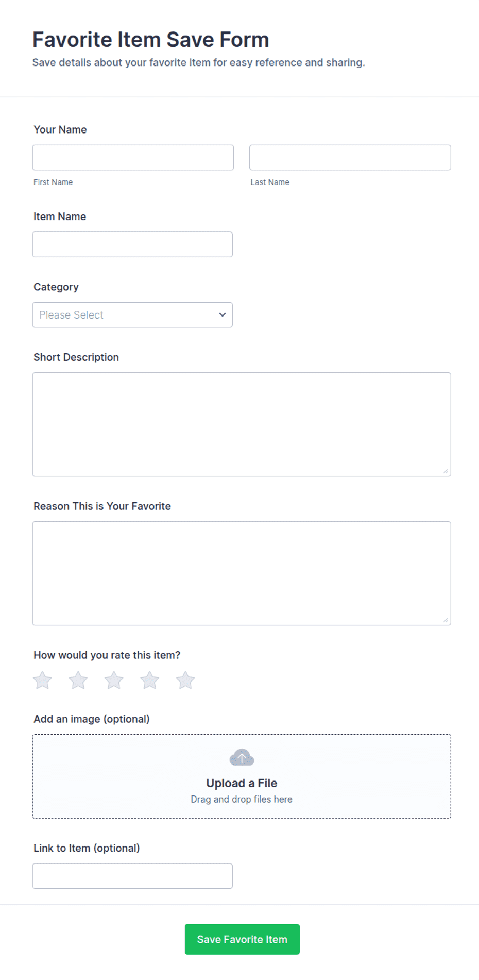Viewport: 479px width, 980px height.
Task: Grab the Short Description resize handle
Action: coord(446,471)
